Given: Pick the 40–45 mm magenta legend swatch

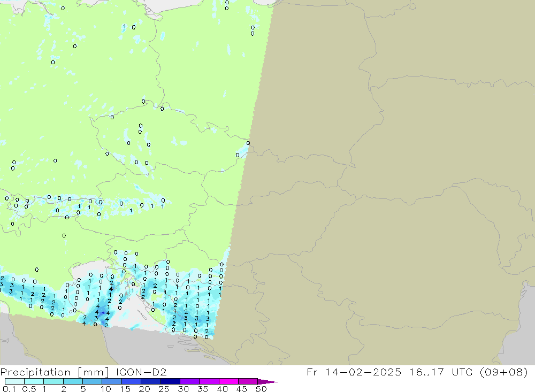Looking at the screenshot, I should [229, 381].
